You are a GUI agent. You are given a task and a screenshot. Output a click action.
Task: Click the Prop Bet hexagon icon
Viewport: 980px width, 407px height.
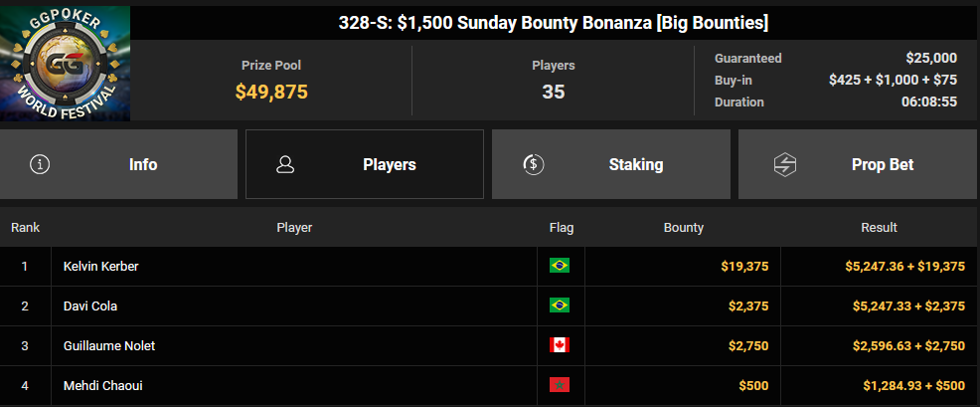tap(783, 164)
